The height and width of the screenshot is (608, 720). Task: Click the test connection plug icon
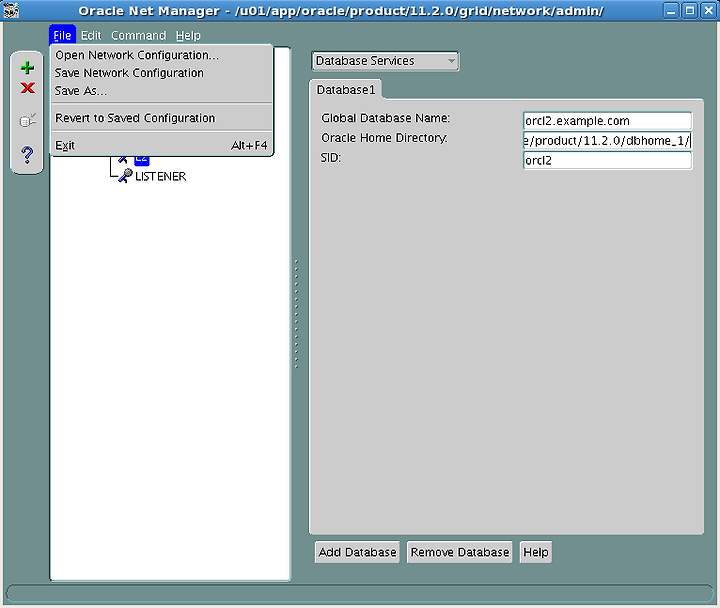pyautogui.click(x=28, y=120)
